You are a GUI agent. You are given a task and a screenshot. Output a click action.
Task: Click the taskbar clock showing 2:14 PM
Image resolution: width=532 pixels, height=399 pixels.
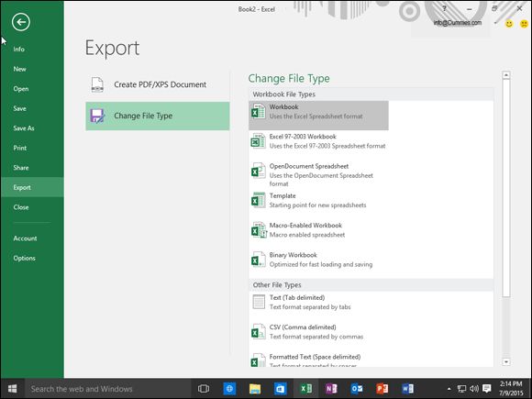coord(511,389)
